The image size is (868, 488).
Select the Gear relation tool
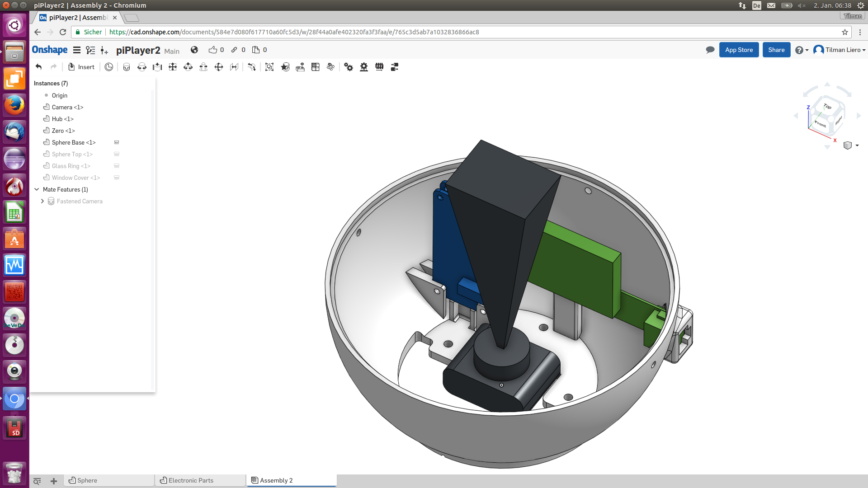(349, 67)
